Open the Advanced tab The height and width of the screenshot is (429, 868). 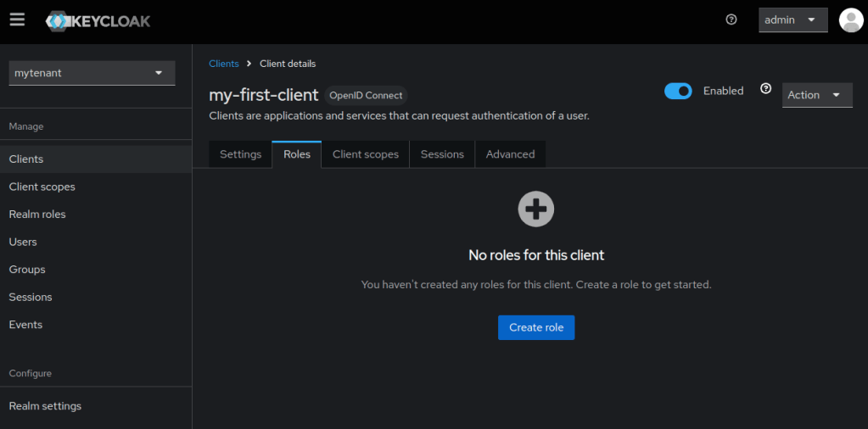pos(510,154)
